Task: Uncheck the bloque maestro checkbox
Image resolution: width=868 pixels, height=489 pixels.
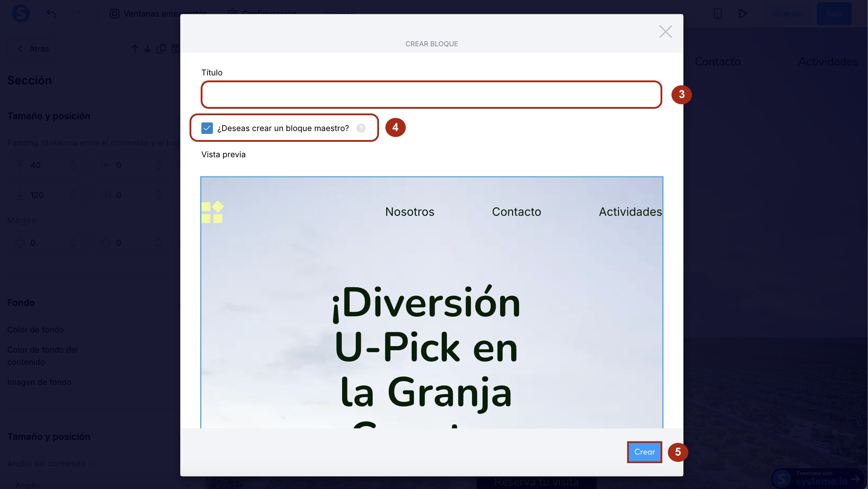Action: point(207,128)
